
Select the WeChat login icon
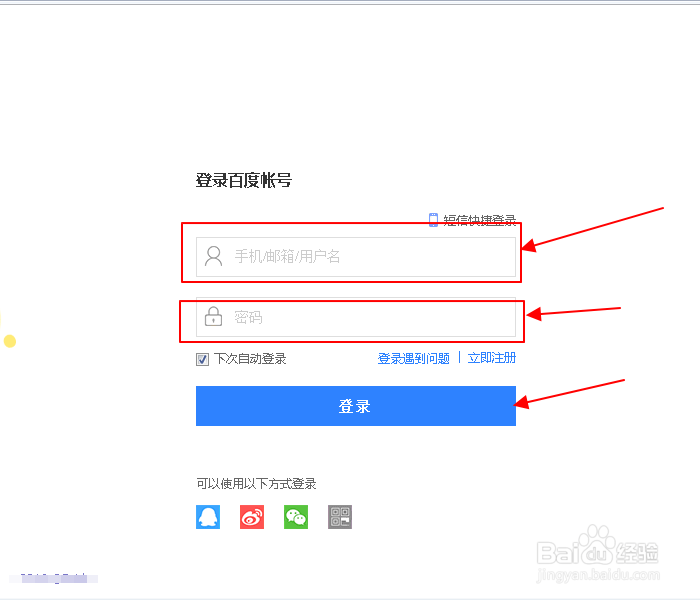pos(296,517)
